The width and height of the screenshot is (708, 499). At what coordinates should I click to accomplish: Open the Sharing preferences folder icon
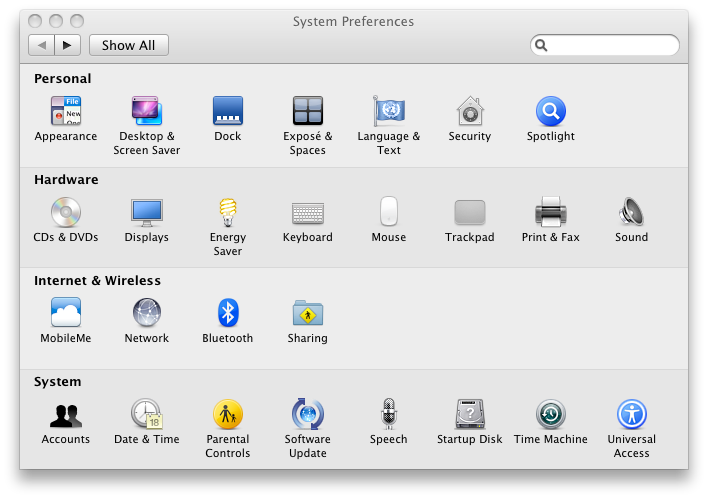point(307,313)
